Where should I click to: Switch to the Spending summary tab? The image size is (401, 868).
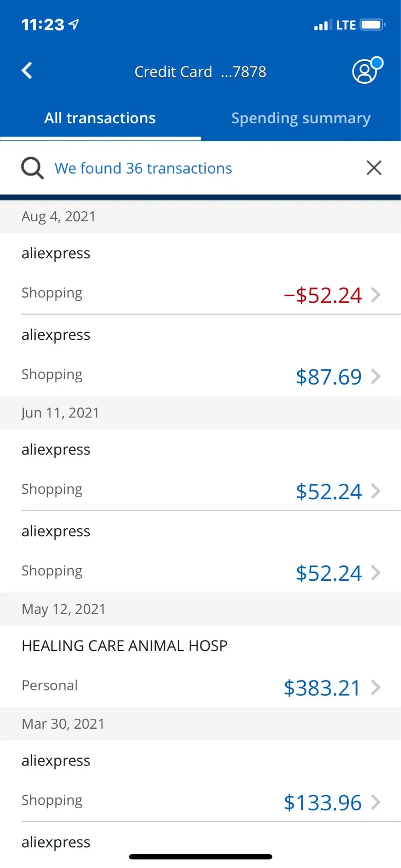(x=301, y=118)
